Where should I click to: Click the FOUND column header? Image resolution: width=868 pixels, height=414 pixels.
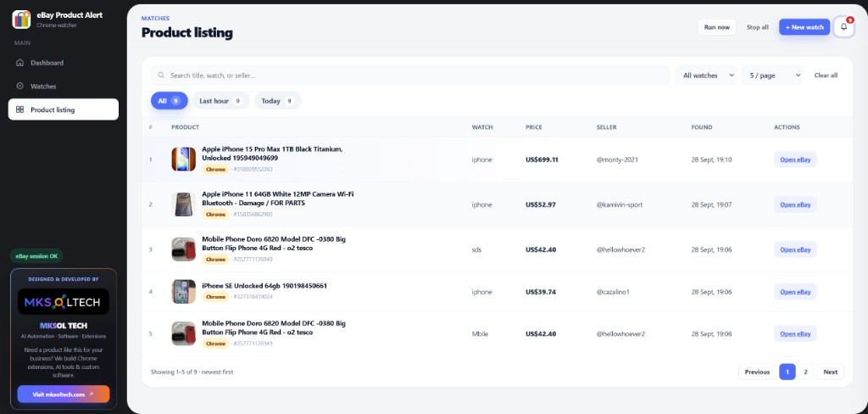[701, 127]
